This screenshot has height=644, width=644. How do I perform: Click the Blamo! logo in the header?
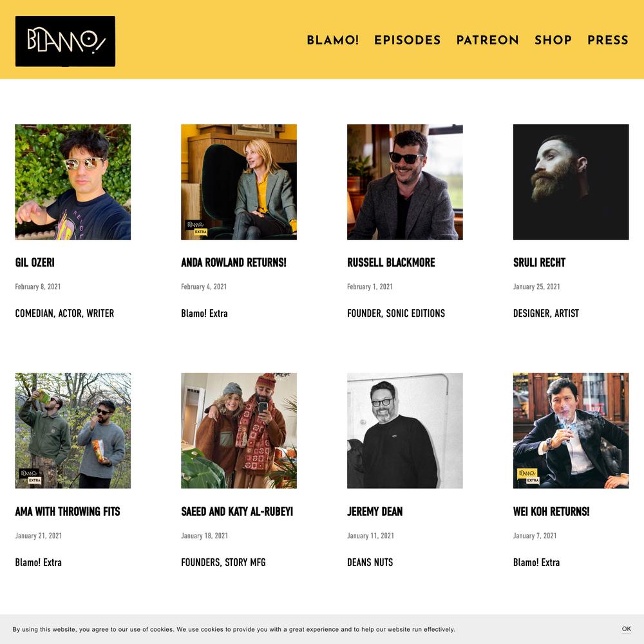tap(65, 41)
